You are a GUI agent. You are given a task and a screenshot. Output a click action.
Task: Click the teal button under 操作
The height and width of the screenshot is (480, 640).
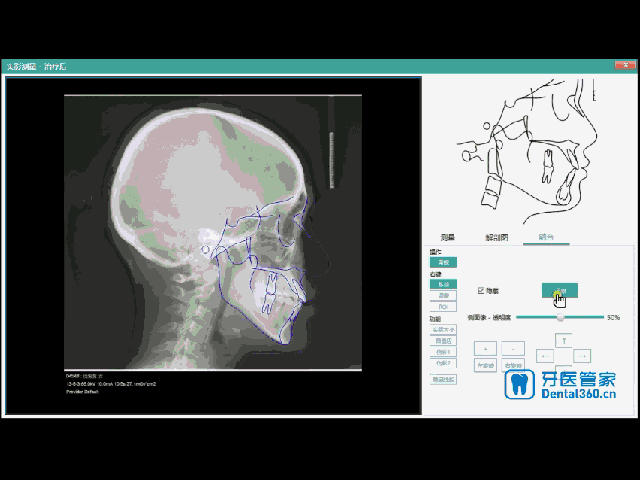pyautogui.click(x=443, y=262)
